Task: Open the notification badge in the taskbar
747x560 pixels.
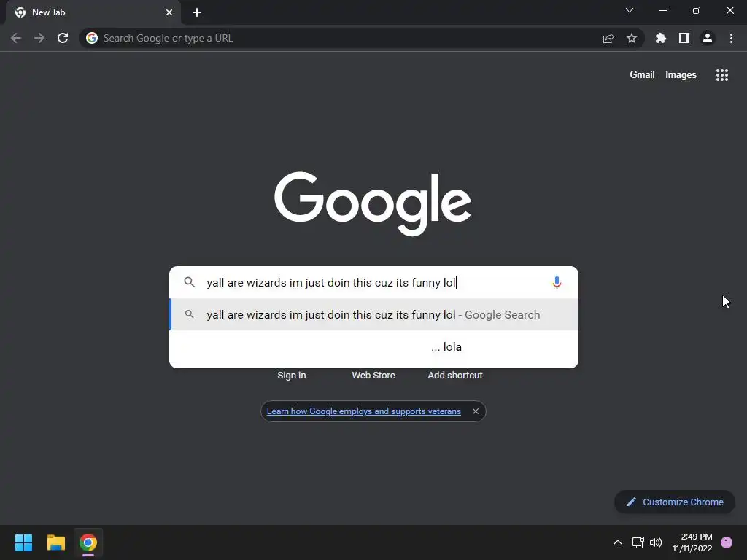Action: coord(727,542)
